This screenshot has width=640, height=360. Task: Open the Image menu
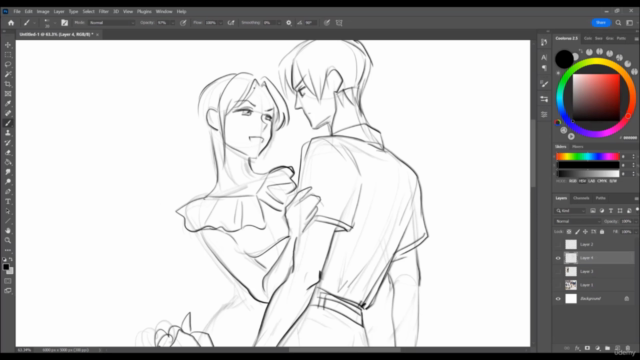tap(43, 11)
